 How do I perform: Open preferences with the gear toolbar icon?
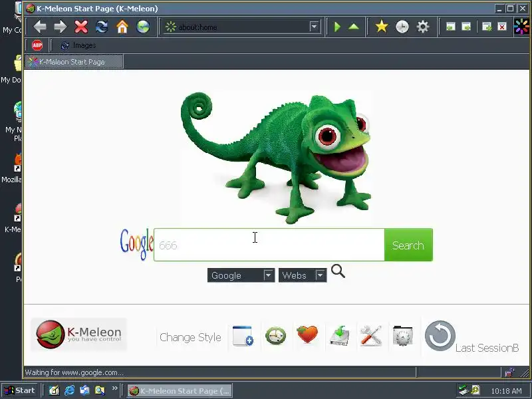(x=423, y=27)
